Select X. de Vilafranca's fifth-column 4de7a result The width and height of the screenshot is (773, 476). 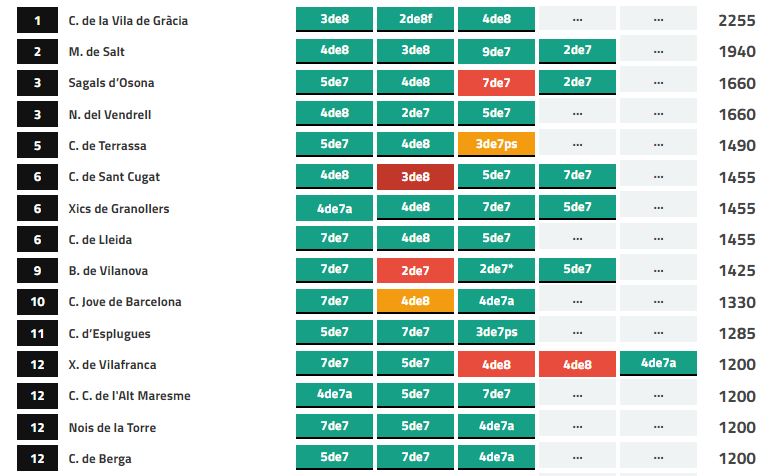coord(658,364)
